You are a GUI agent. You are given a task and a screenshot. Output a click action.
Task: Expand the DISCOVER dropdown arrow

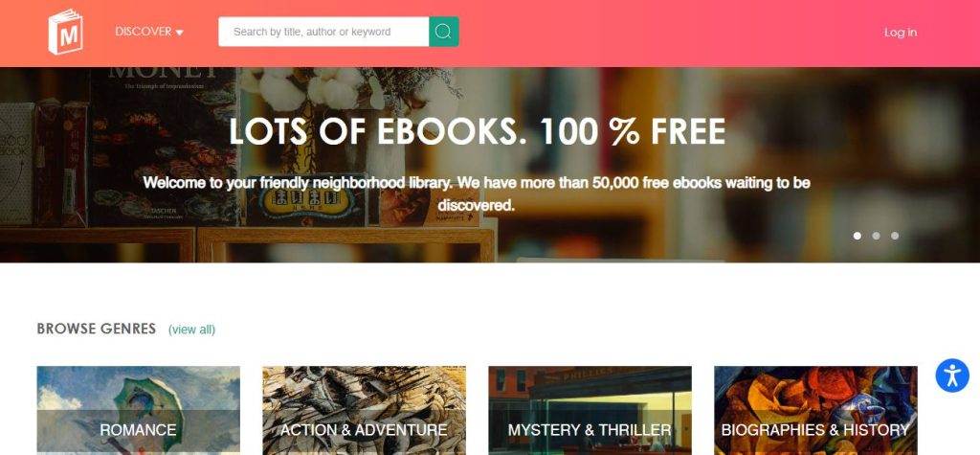click(x=179, y=33)
